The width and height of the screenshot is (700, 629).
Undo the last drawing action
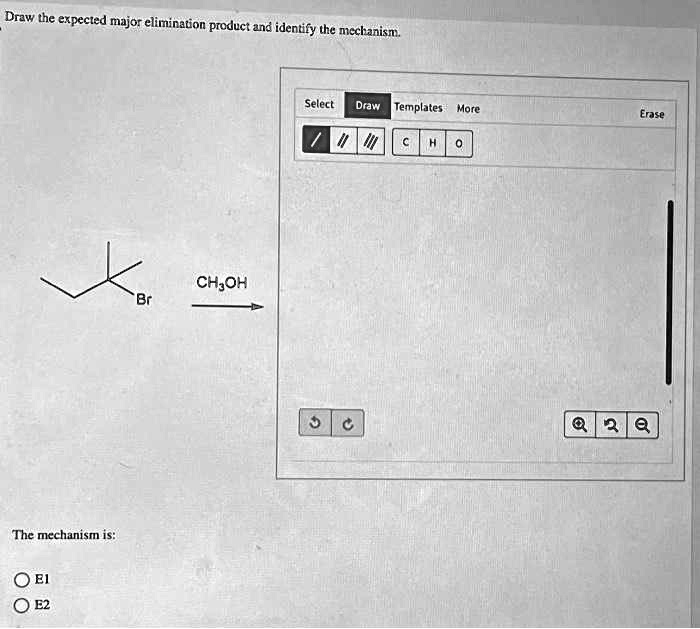(315, 422)
